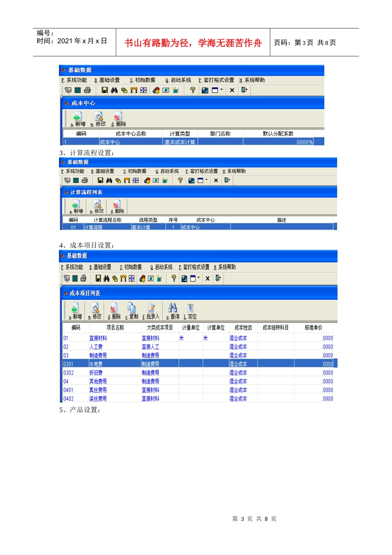Click 新增 in the 成本中心 window
Screen dimensions: 392x555
(78, 119)
